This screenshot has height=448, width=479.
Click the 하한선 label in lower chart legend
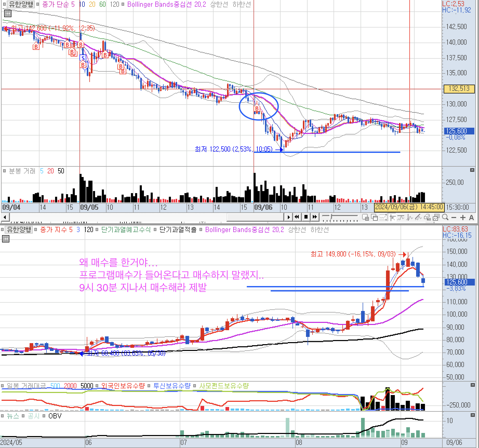(x=319, y=230)
